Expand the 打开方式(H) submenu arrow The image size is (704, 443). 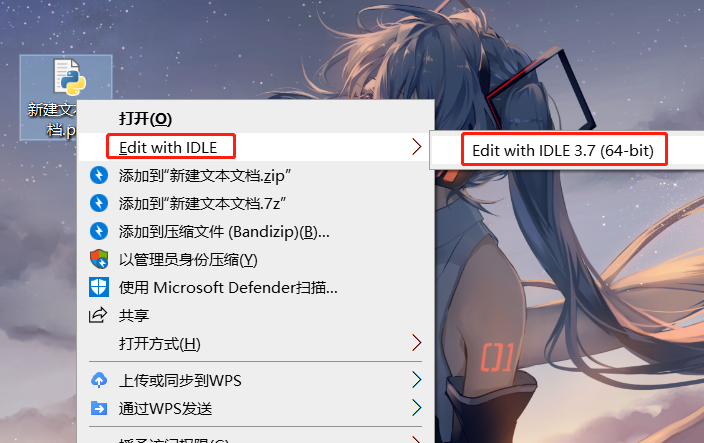[x=417, y=343]
